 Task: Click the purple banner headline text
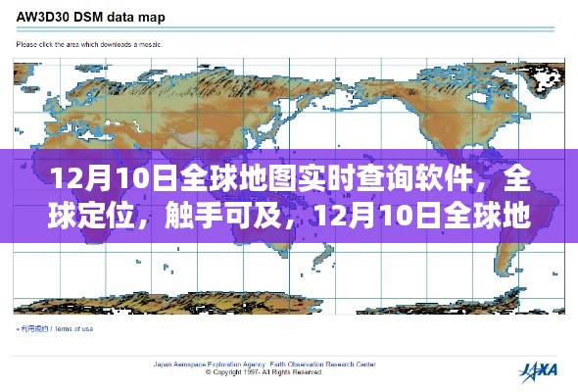click(x=289, y=197)
